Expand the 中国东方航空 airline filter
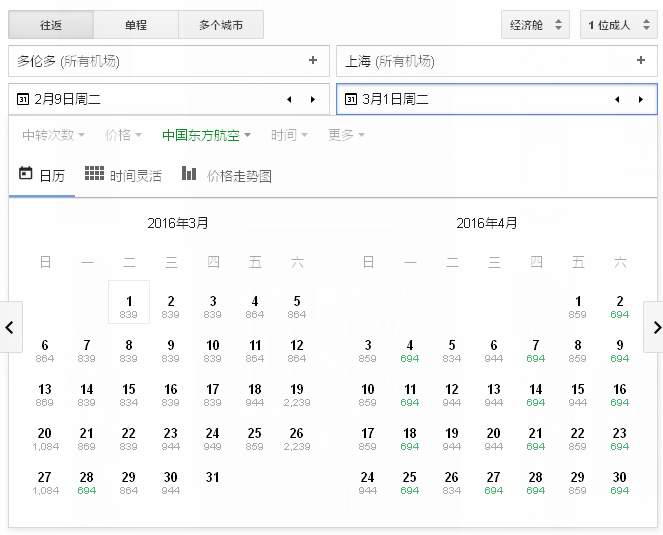663x535 pixels. click(x=206, y=135)
